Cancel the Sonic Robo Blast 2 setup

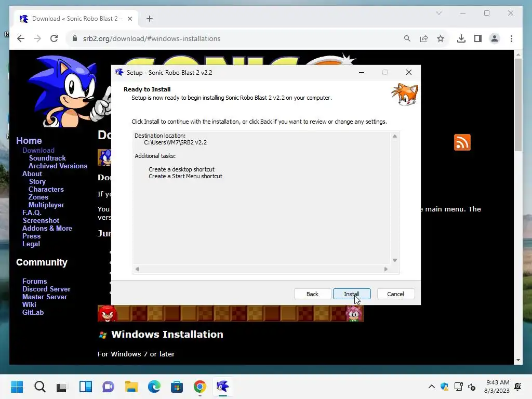[395, 294]
